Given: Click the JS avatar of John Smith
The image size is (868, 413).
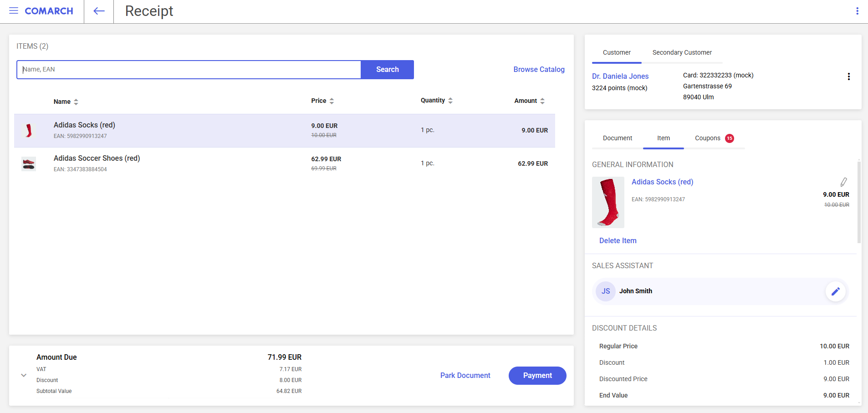Looking at the screenshot, I should pos(606,291).
